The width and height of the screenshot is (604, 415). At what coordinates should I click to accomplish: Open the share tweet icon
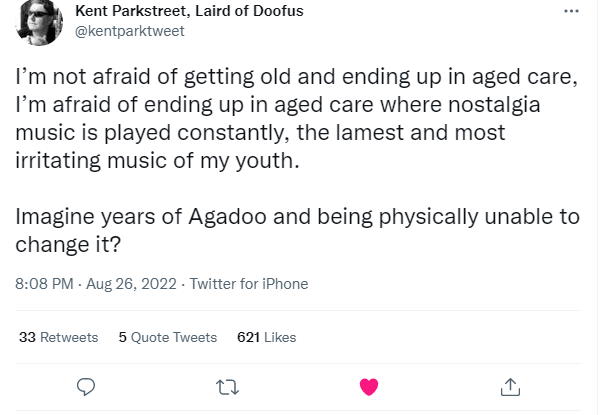[509, 386]
